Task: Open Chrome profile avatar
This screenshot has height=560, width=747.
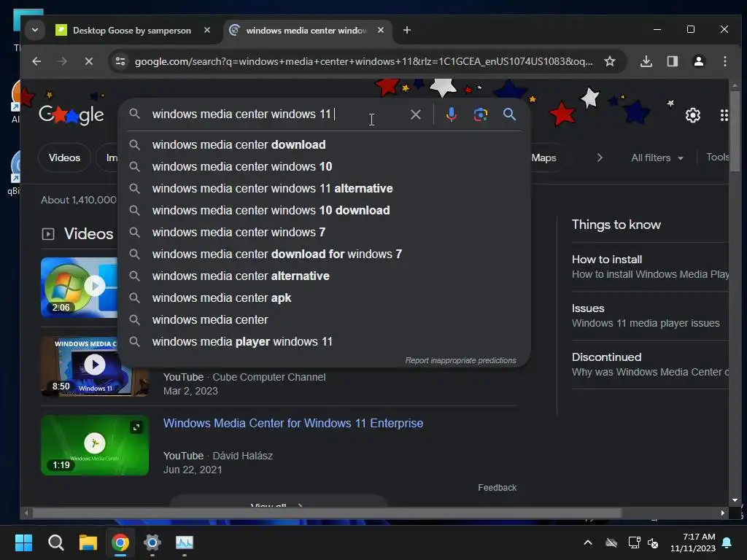Action: coord(698,61)
